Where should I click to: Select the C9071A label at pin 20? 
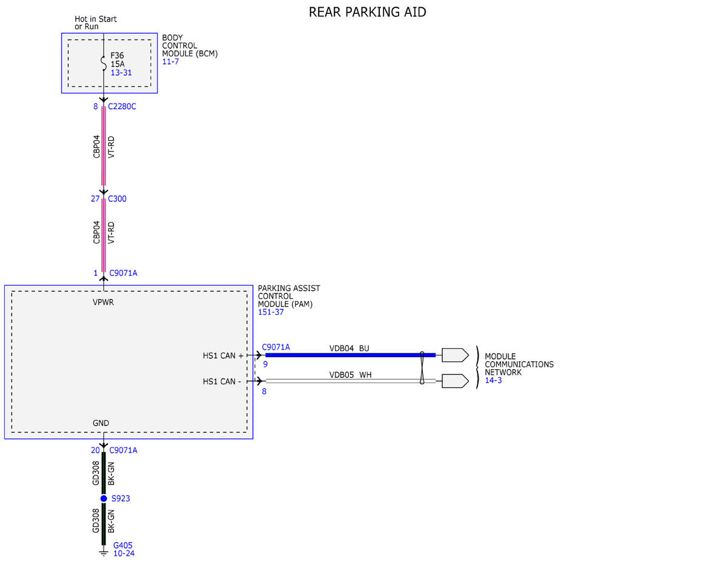coord(123,450)
